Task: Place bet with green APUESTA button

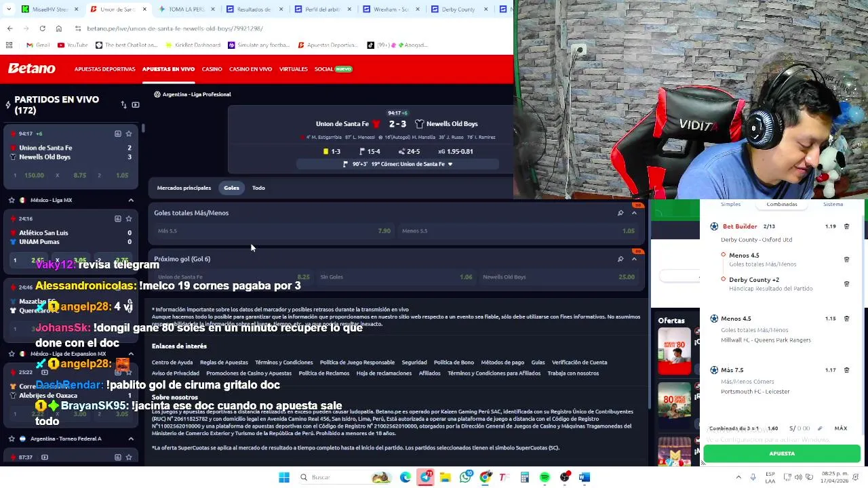Action: pyautogui.click(x=782, y=453)
